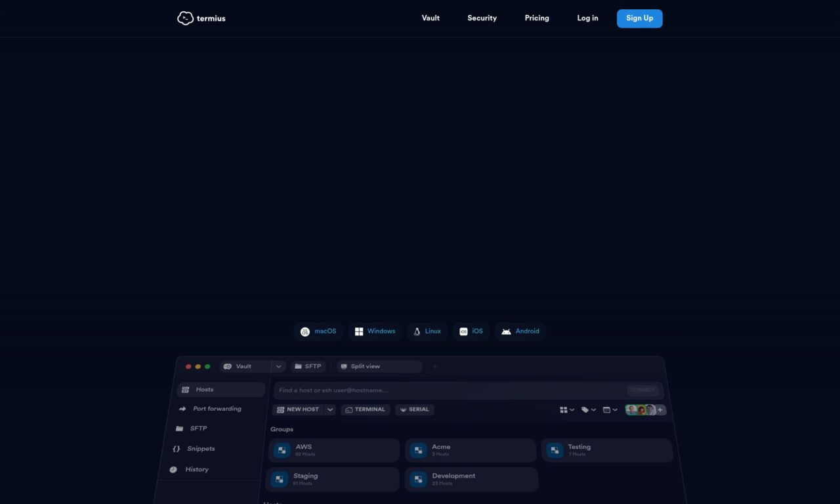Open Port forwarding in the sidebar
The height and width of the screenshot is (504, 840).
pos(210,409)
